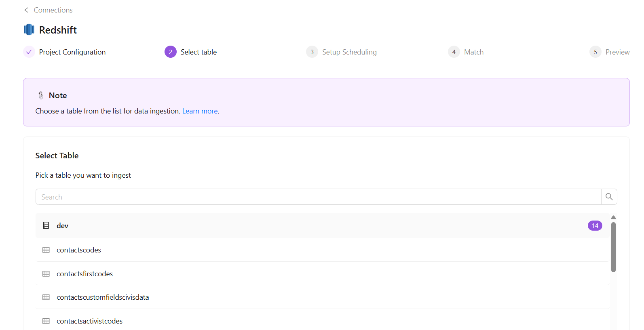Click the table list scrollbar thumb
Viewport: 644px width, 330px height.
[613, 247]
